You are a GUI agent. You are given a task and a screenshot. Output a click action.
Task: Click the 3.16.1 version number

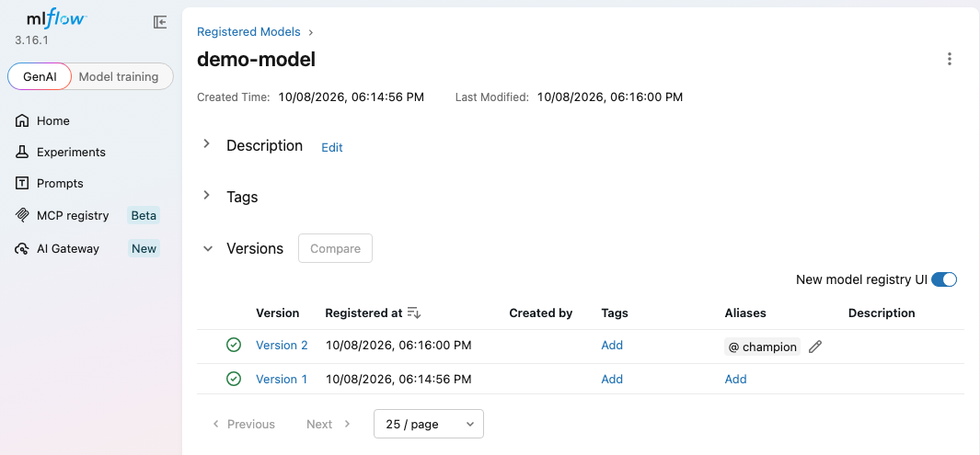(32, 40)
